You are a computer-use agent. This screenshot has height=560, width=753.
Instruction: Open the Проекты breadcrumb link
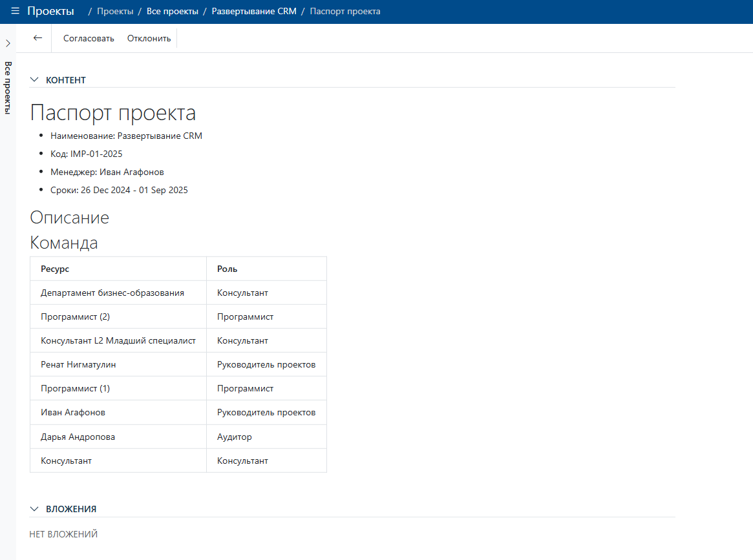115,11
